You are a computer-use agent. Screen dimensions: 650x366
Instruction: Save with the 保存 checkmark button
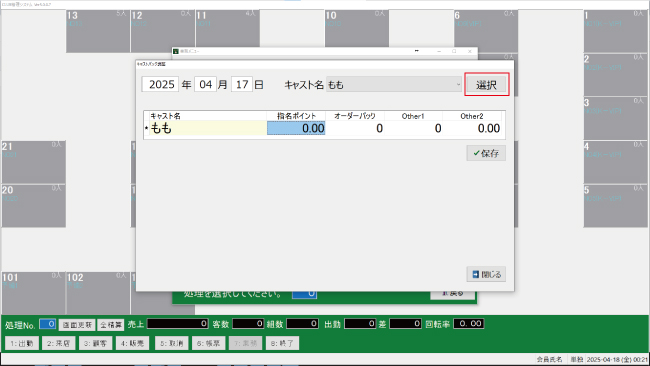click(x=486, y=153)
